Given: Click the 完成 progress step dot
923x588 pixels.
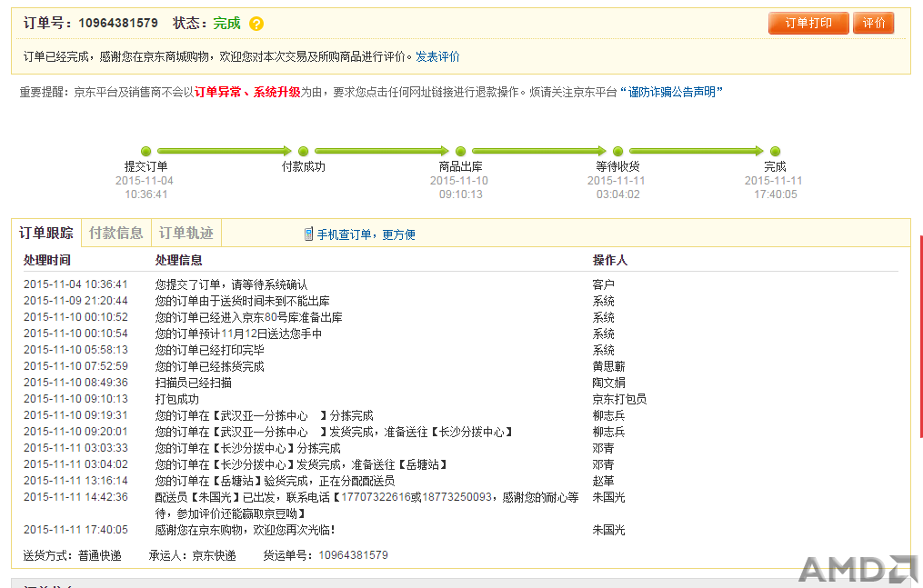Looking at the screenshot, I should pyautogui.click(x=775, y=151).
